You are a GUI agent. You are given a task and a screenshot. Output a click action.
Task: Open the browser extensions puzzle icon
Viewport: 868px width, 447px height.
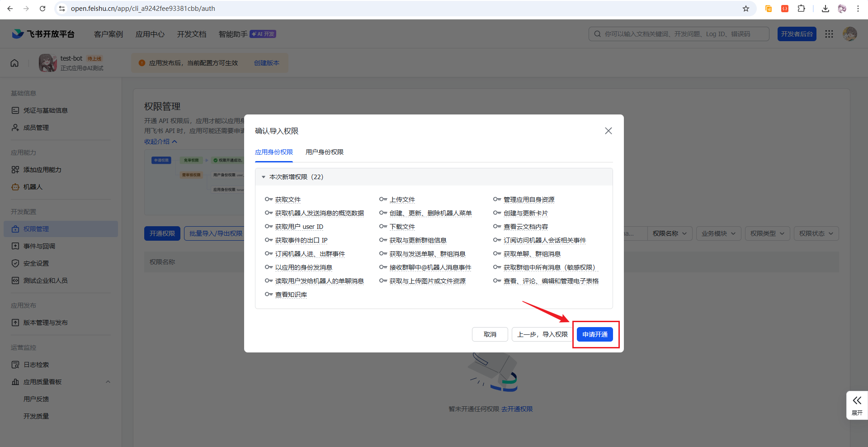[x=801, y=9]
